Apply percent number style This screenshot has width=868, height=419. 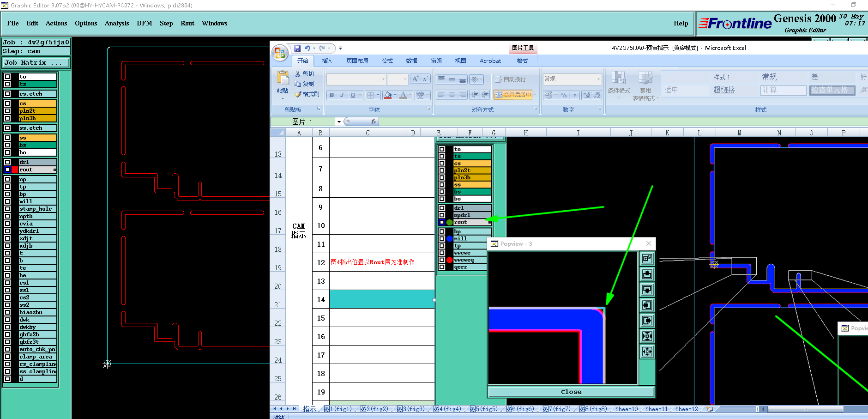point(564,95)
